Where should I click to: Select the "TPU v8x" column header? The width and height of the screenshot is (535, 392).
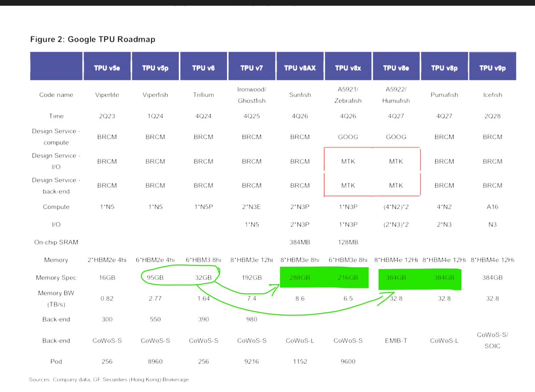(348, 66)
